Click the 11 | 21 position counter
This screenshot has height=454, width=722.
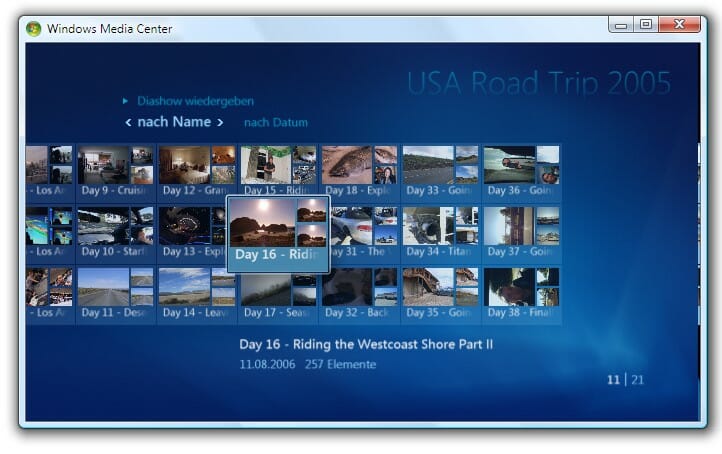pyautogui.click(x=625, y=380)
